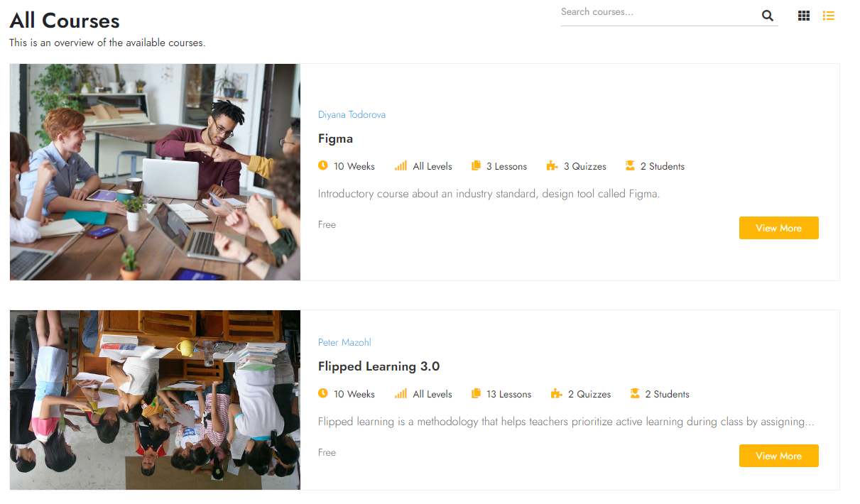This screenshot has height=504, width=860.
Task: Switch to grid view layout
Action: tap(804, 16)
